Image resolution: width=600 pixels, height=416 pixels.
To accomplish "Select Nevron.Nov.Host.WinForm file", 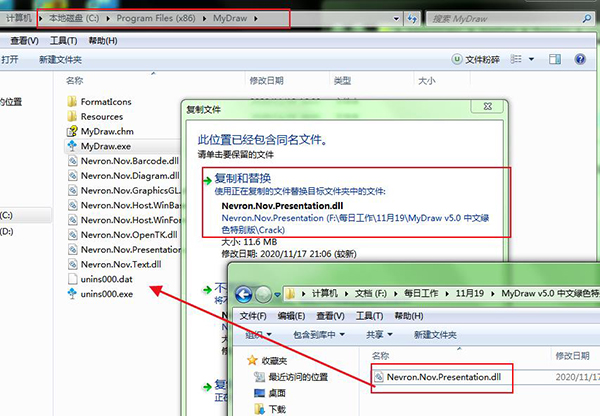I will tap(123, 220).
